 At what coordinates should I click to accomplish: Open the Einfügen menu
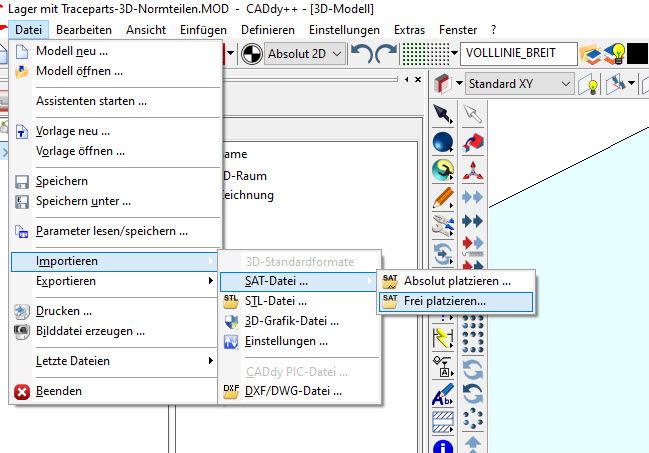203,30
